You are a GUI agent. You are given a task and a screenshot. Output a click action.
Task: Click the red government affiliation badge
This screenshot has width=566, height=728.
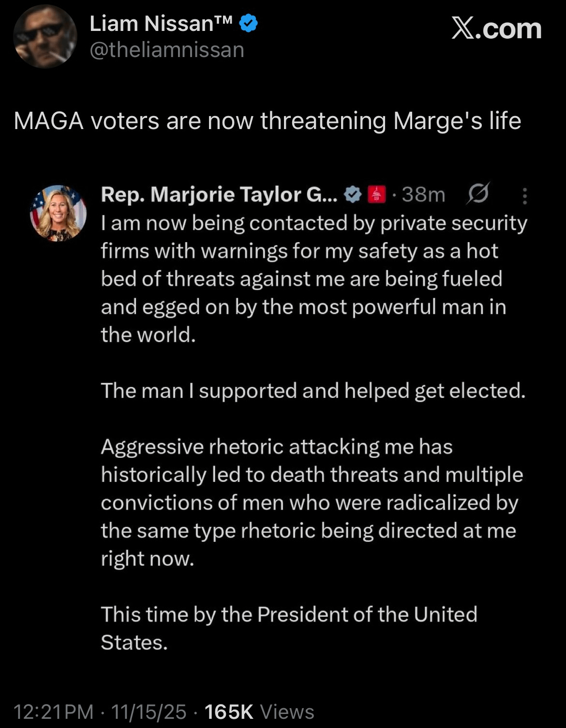[x=377, y=194]
